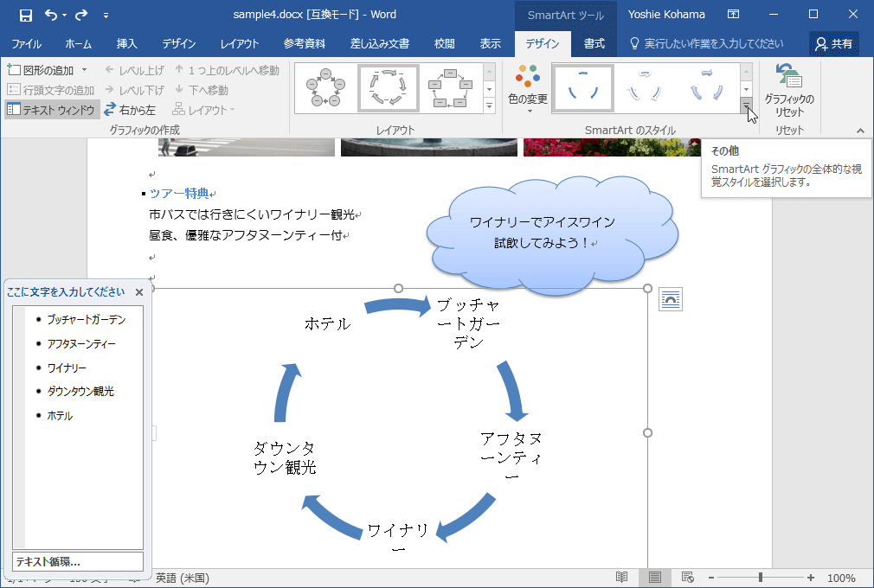Switch to Web Layout view icon
The width and height of the screenshot is (874, 588).
click(688, 578)
